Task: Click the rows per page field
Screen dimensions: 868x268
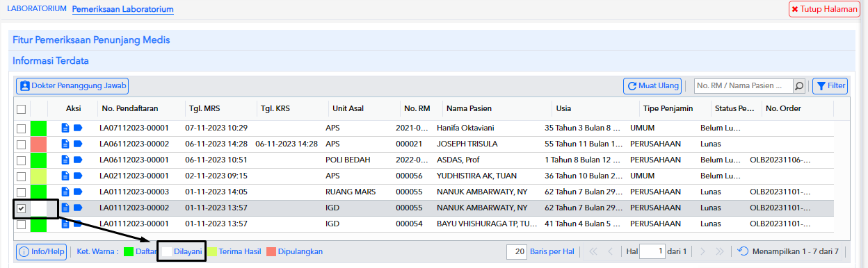Action: (517, 251)
